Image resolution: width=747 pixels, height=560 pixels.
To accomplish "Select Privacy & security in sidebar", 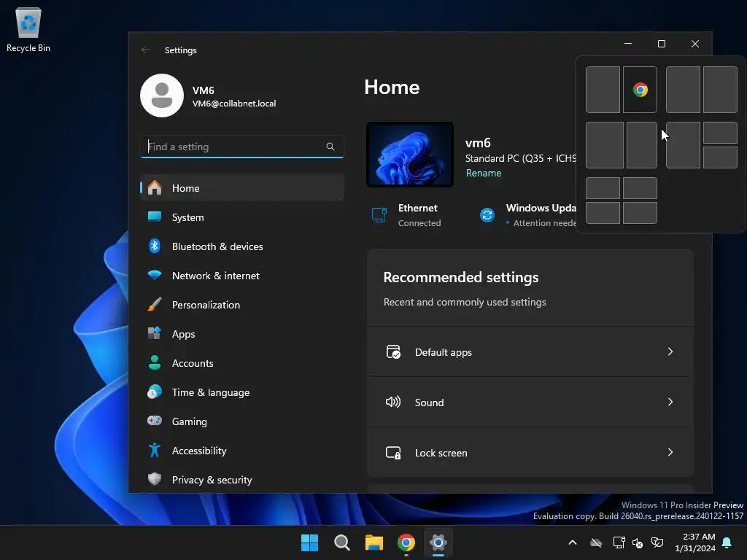I will 242,480.
